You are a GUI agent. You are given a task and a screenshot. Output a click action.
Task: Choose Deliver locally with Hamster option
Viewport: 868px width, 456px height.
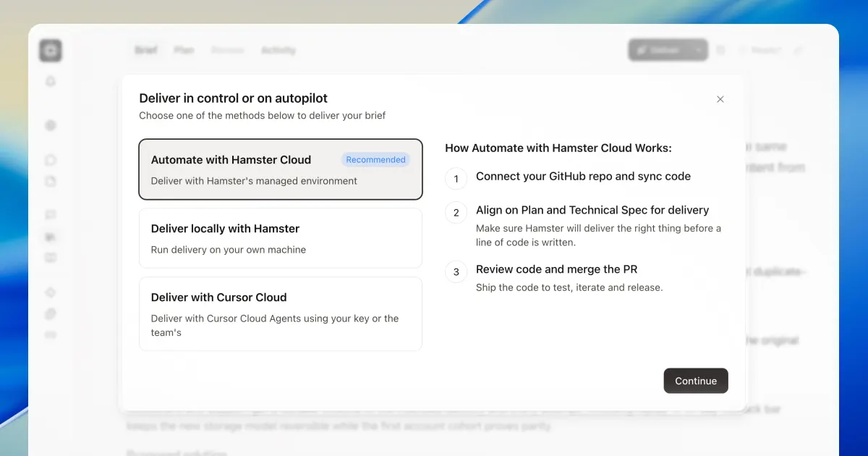[281, 238]
